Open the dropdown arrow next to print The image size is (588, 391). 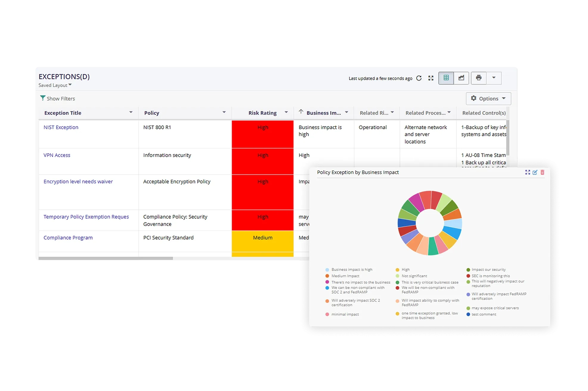494,78
